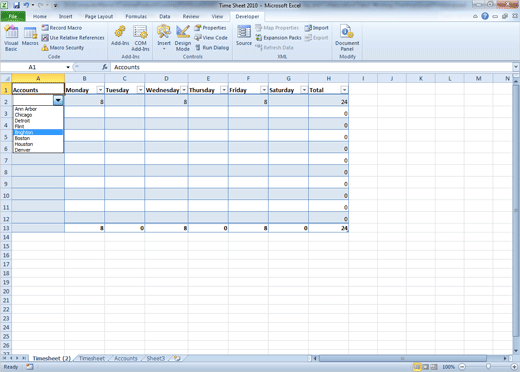520x372 pixels.
Task: Switch to the Data tab
Action: (x=165, y=16)
